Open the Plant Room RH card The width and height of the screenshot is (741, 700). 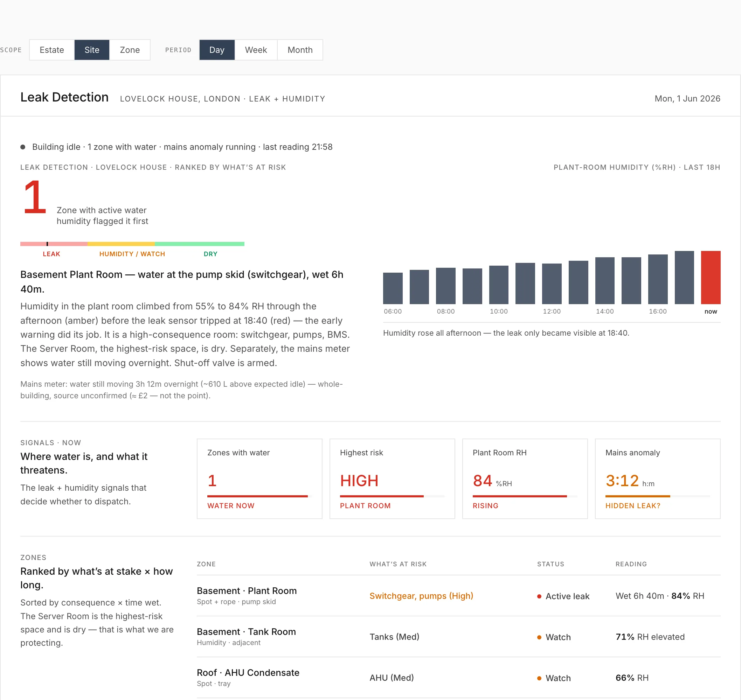525,479
